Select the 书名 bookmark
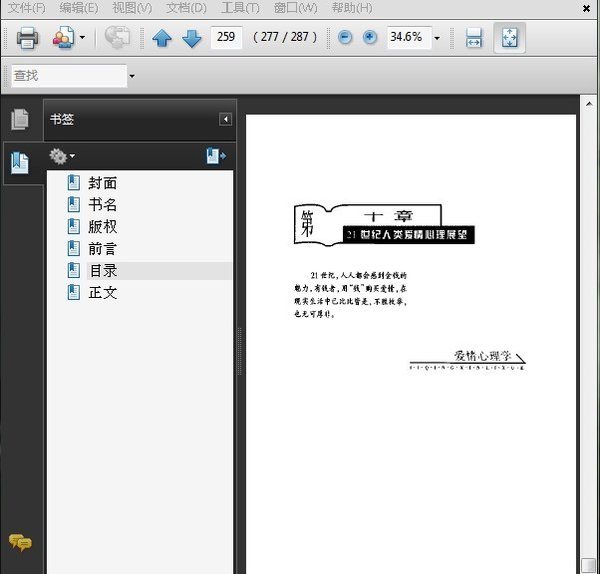 point(102,205)
